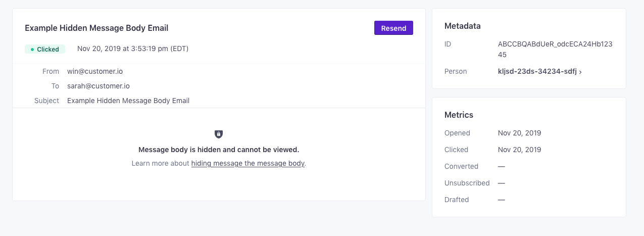The image size is (644, 236).
Task: Click the Clicked metric date
Action: pos(520,150)
